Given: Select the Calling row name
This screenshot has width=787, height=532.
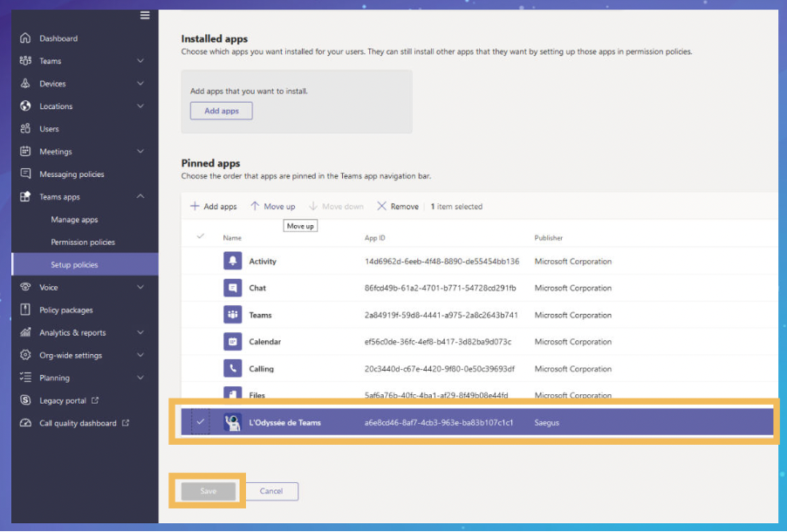Looking at the screenshot, I should coord(262,369).
